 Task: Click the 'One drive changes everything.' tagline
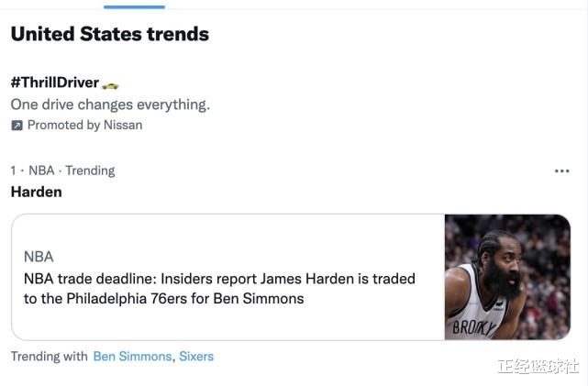[110, 105]
